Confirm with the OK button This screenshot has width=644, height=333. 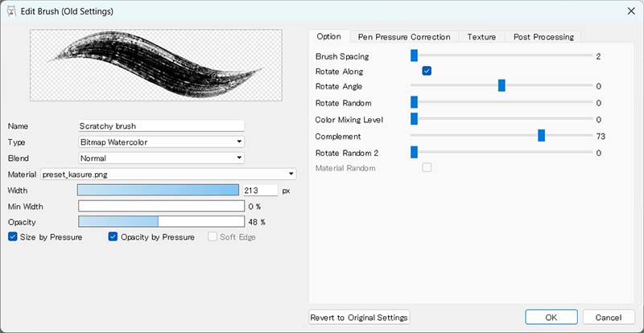coord(551,318)
